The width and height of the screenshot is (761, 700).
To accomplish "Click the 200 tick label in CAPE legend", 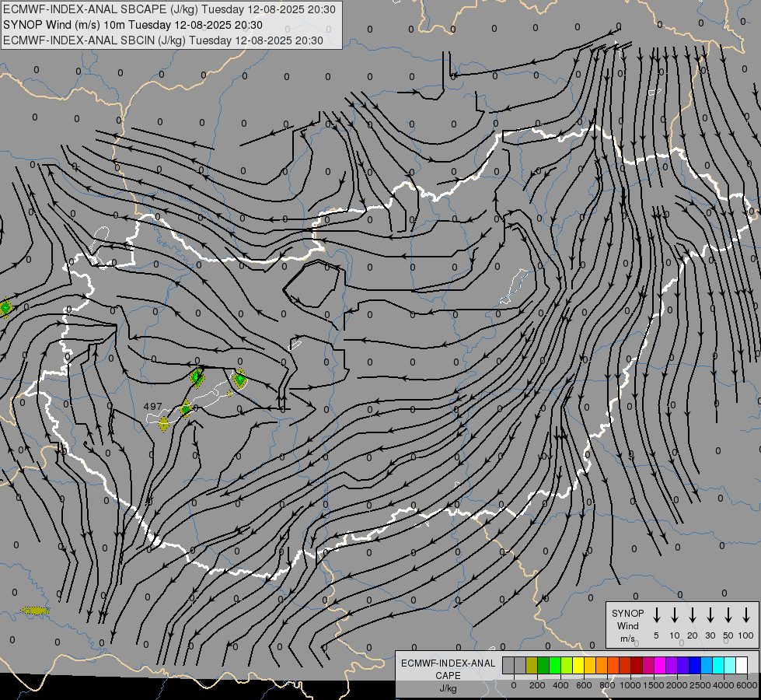I will click(537, 686).
